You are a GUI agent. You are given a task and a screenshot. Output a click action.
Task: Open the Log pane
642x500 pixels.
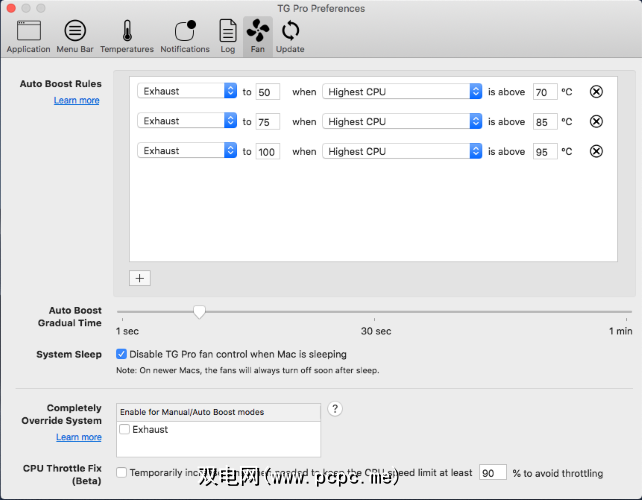point(228,36)
